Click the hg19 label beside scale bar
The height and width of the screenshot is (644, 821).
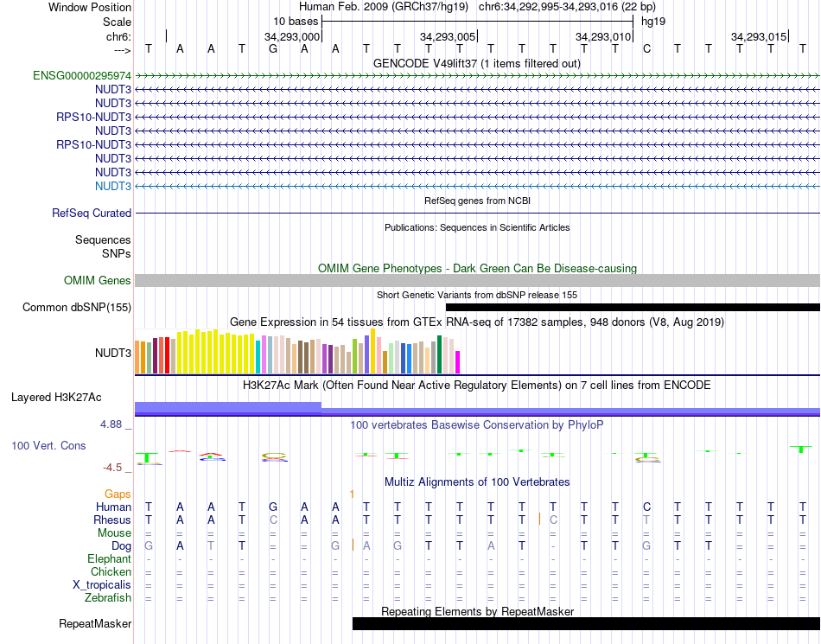click(653, 22)
